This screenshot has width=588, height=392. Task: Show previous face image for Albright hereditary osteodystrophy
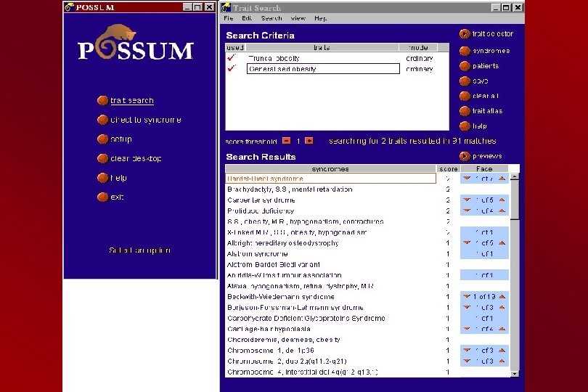[467, 243]
